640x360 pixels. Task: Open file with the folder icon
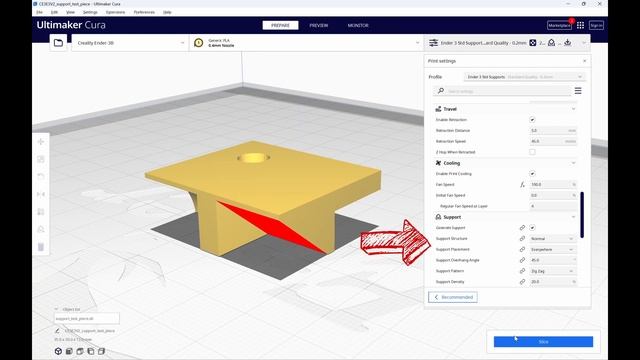point(58,43)
